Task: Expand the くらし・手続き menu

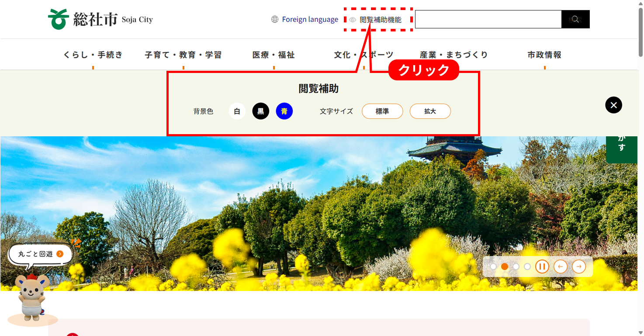Action: 93,55
